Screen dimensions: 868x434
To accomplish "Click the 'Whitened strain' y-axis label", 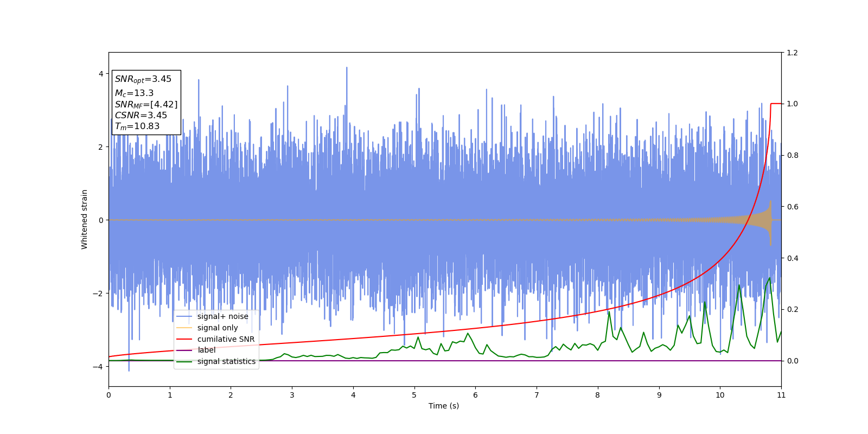I will click(x=85, y=219).
